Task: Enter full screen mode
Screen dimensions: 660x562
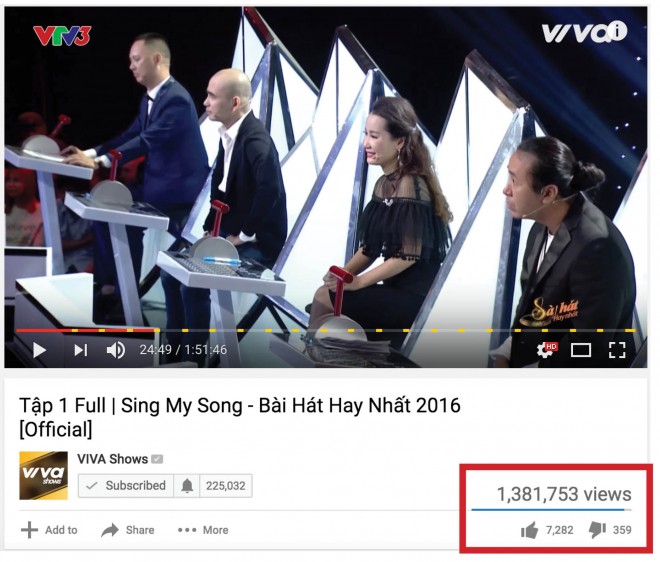Action: (x=617, y=350)
